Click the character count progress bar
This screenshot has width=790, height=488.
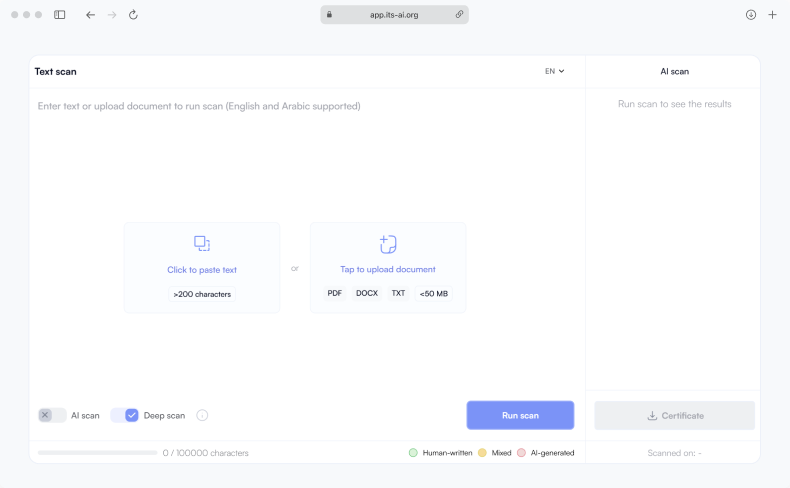pos(97,453)
